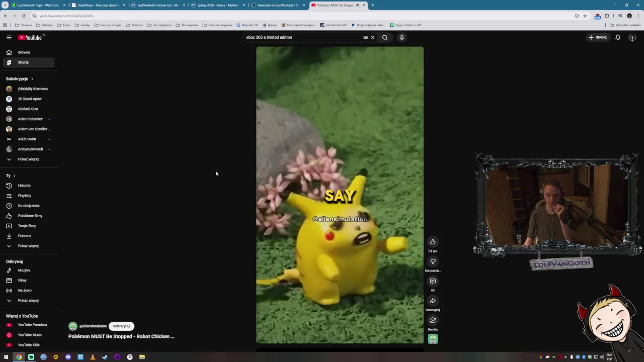Open (Nie)Miły Kierowca channel
The height and width of the screenshot is (362, 644).
point(28,88)
